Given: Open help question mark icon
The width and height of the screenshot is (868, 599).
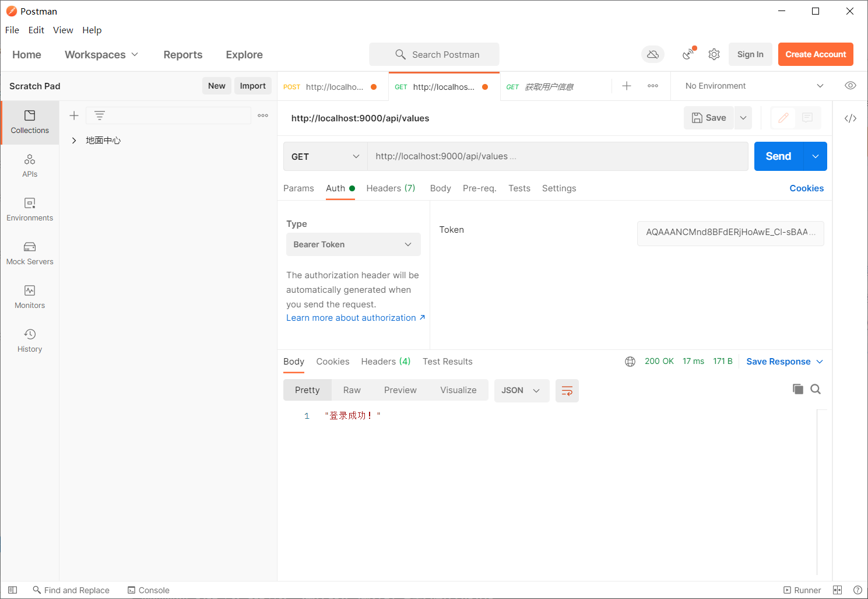Looking at the screenshot, I should tap(858, 590).
